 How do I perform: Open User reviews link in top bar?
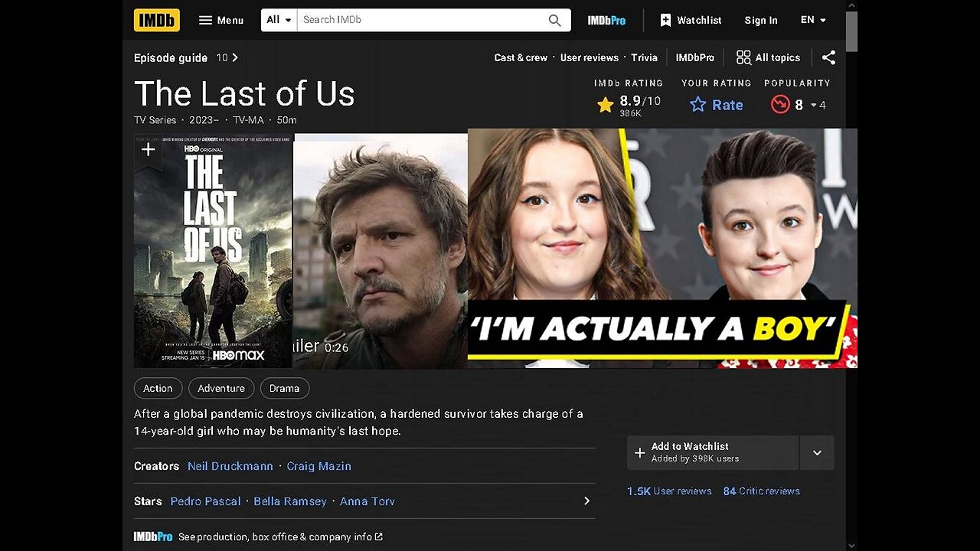589,58
